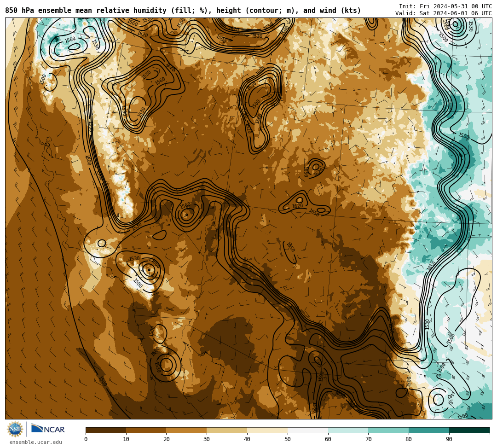Click the ensemble.ucar.edu text

click(35, 442)
